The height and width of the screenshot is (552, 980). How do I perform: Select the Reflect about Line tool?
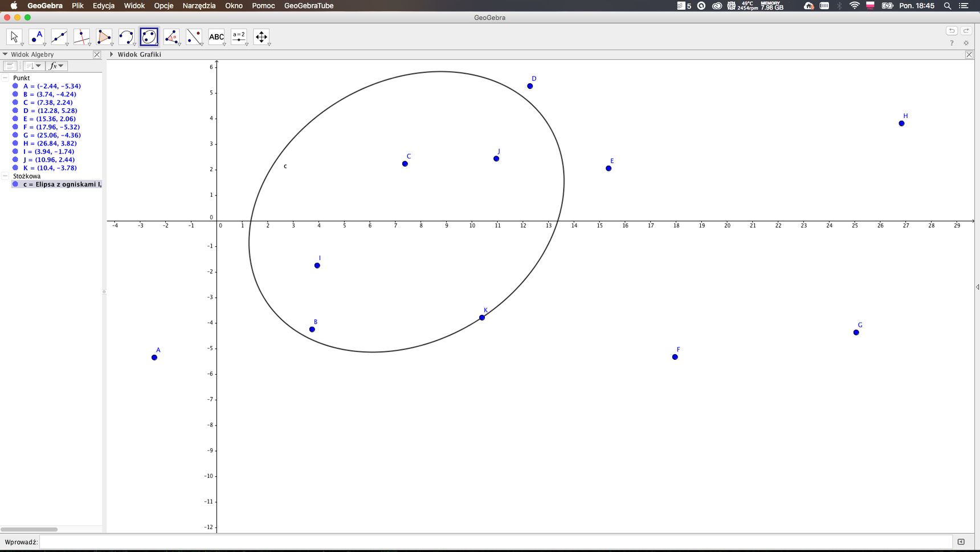pos(194,37)
